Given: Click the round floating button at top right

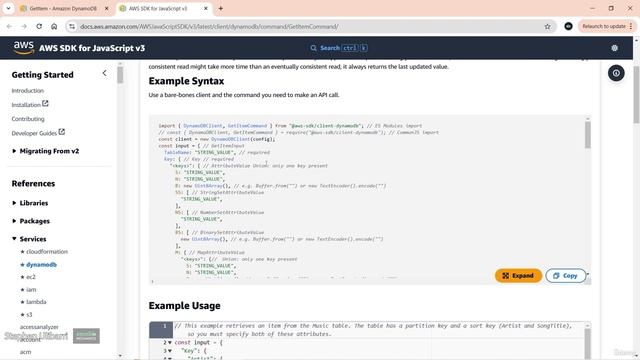Looking at the screenshot, I should (x=616, y=73).
